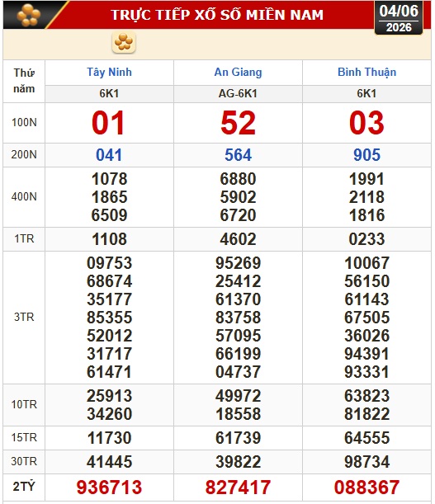Image resolution: width=435 pixels, height=504 pixels.
Task: Click the 30TR prize number 39822
Action: 238,462
